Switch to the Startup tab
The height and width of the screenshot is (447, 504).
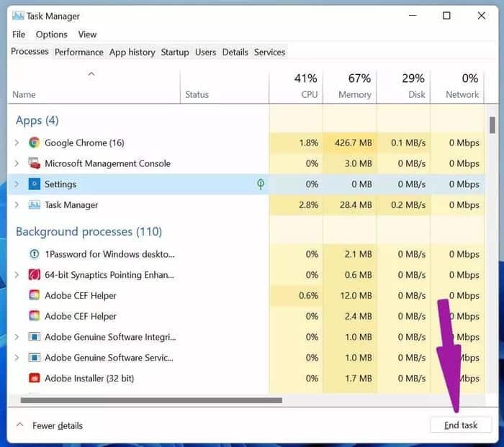click(175, 52)
